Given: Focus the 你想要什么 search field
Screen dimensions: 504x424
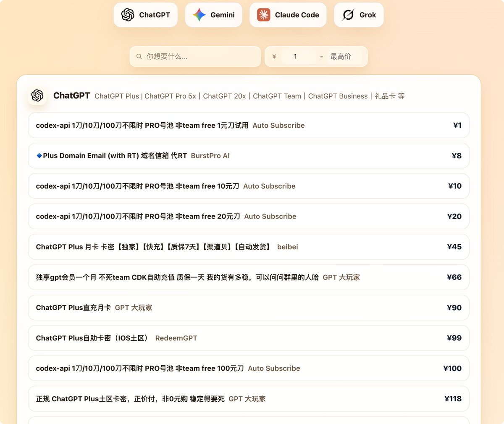Looking at the screenshot, I should point(195,56).
